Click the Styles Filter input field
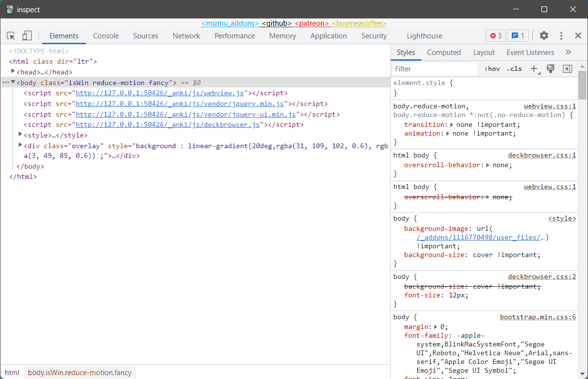 point(435,69)
